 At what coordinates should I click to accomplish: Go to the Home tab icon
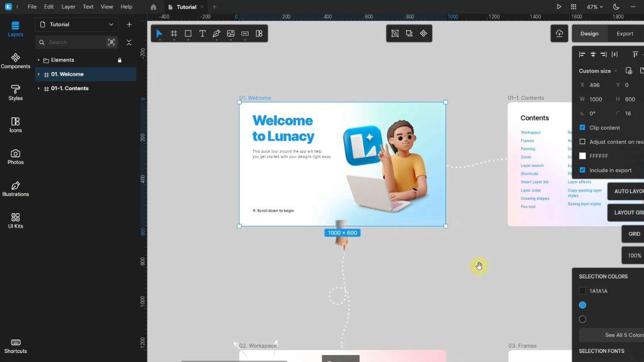153,7
